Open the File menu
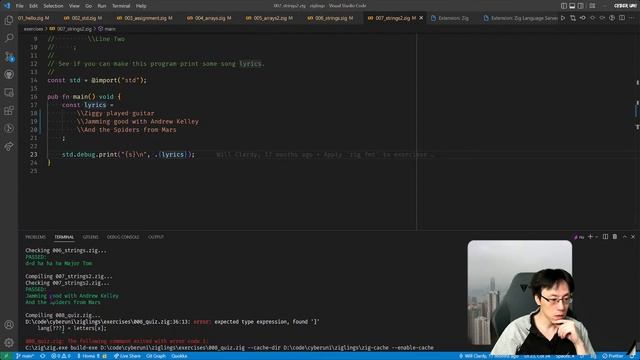The height and width of the screenshot is (360, 640). 20,6
